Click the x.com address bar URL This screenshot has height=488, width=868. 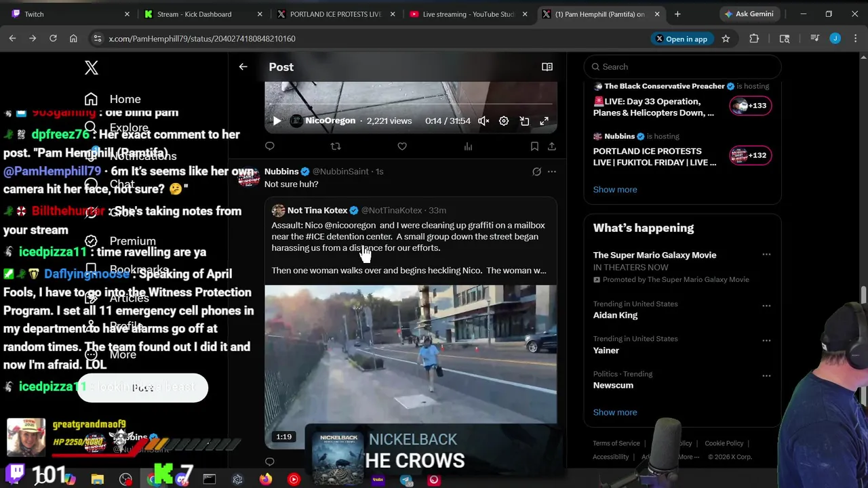[202, 39]
